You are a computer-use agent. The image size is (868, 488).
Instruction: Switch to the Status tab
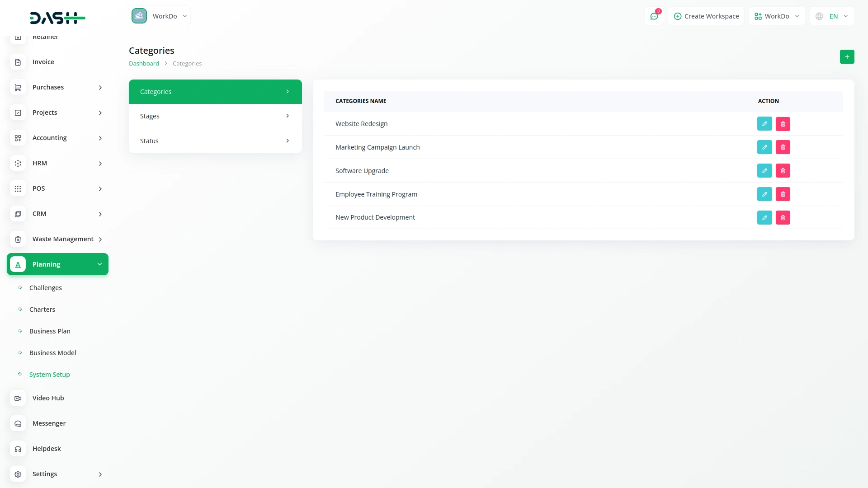(x=215, y=141)
